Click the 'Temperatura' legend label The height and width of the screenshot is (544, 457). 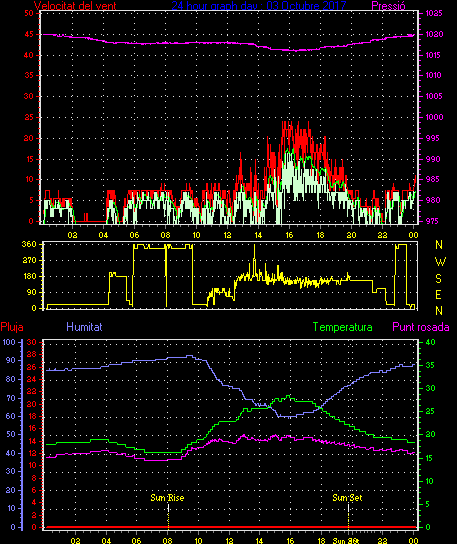(x=342, y=327)
